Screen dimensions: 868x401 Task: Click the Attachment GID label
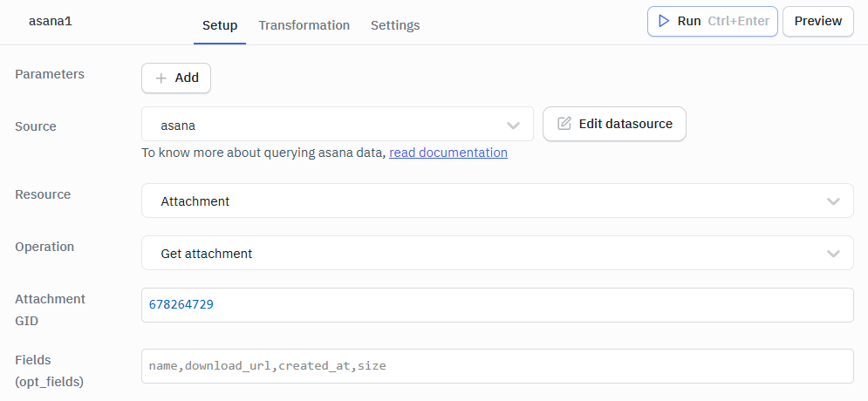50,309
